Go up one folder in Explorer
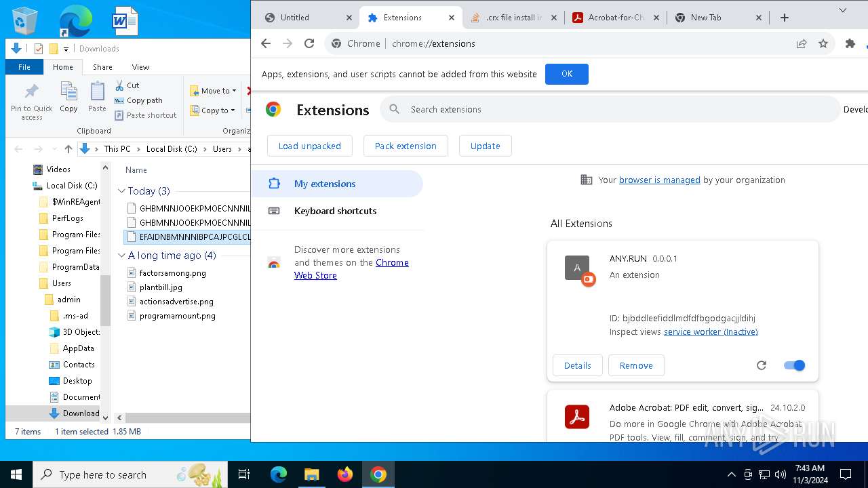 68,149
